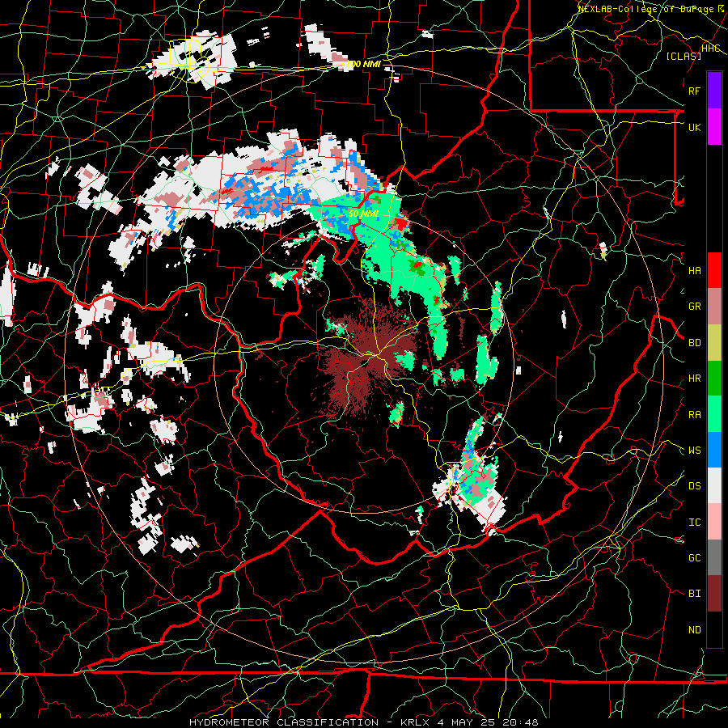Select the red HA hail color swatch
This screenshot has height=728, width=728.
pos(714,270)
